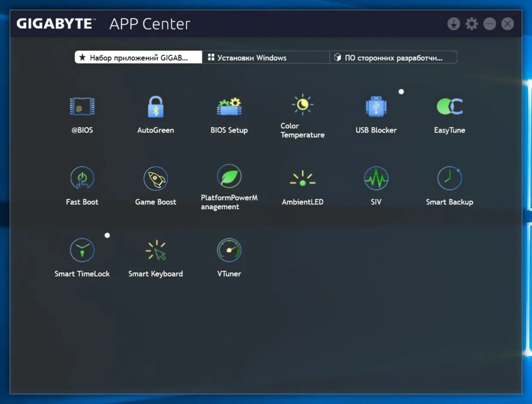Open the Game Boost rocket icon
The height and width of the screenshot is (404, 532).
pos(156,178)
